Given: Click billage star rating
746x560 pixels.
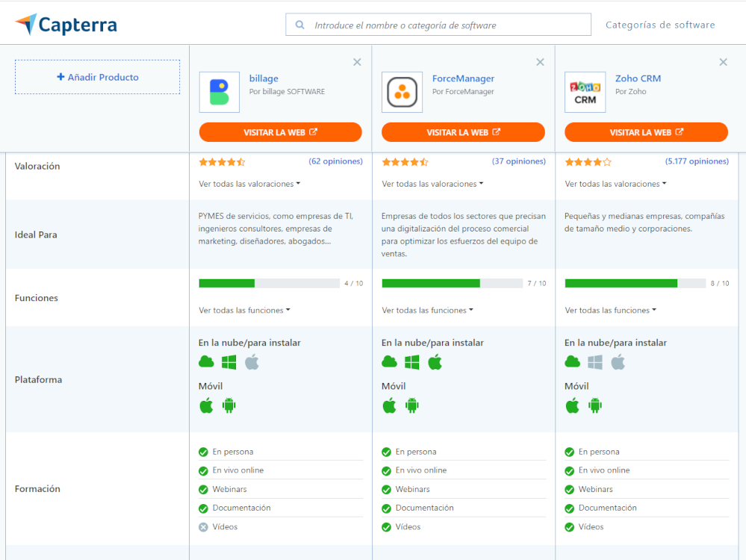Looking at the screenshot, I should (222, 162).
